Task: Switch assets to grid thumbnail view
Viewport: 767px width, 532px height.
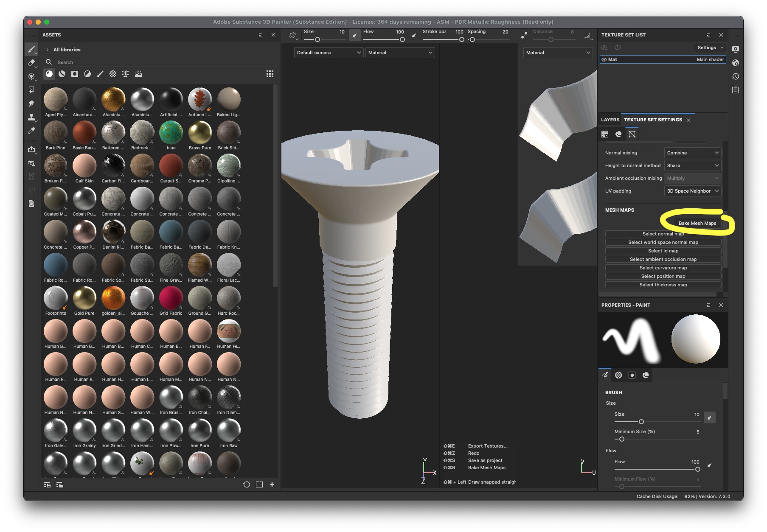Action: 270,74
